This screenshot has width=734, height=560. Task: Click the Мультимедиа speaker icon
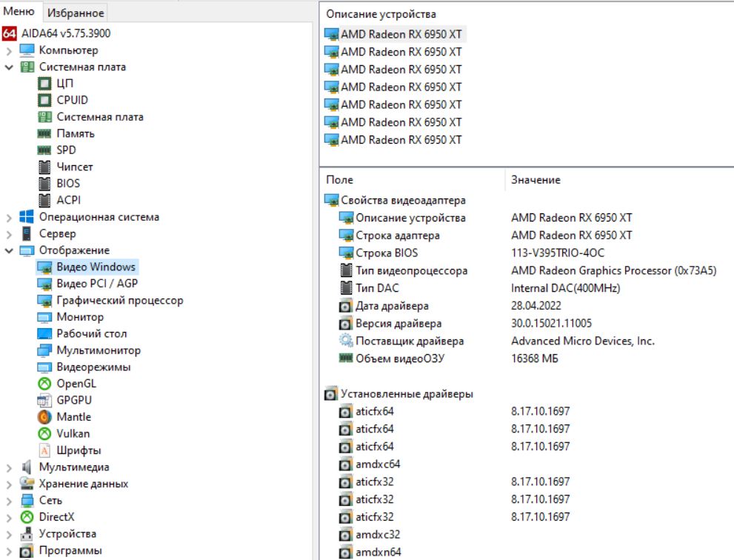pyautogui.click(x=27, y=467)
